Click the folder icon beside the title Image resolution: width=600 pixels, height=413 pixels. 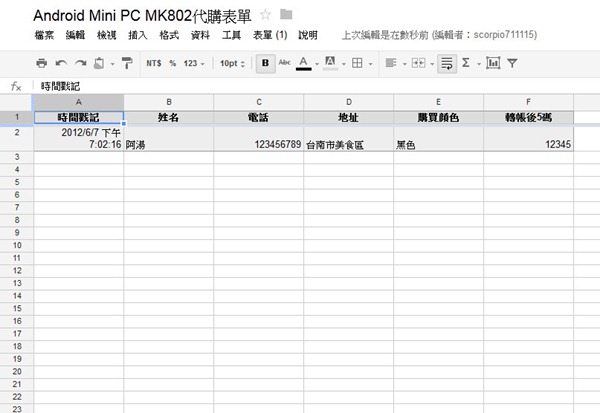286,15
